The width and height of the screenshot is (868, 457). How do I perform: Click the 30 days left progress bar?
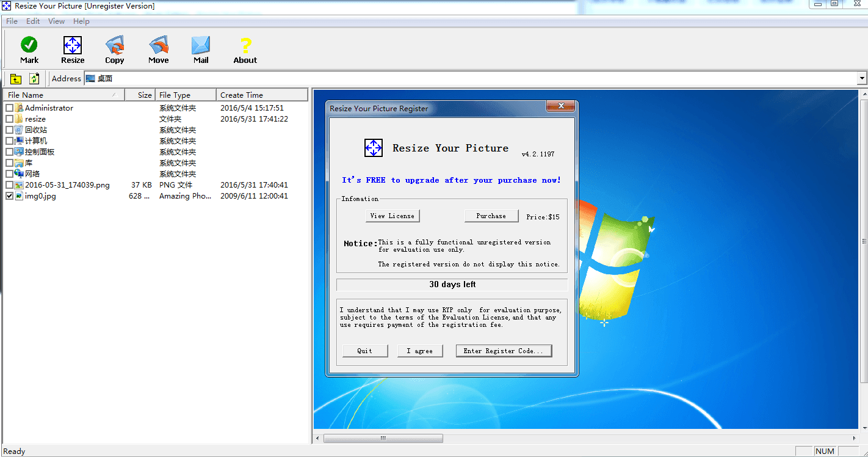(x=452, y=285)
